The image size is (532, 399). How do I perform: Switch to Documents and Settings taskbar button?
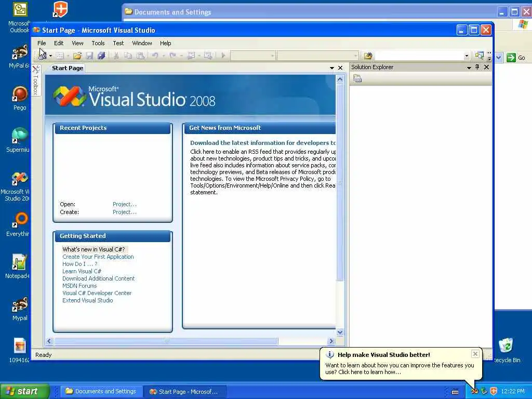click(101, 391)
